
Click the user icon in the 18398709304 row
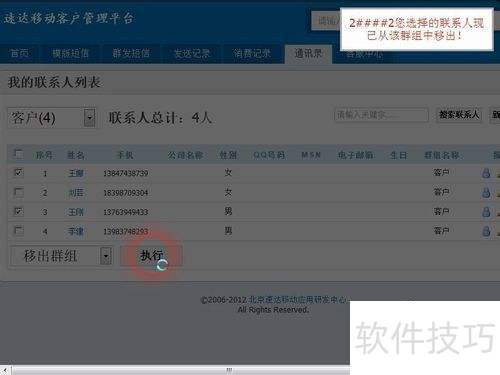(486, 192)
